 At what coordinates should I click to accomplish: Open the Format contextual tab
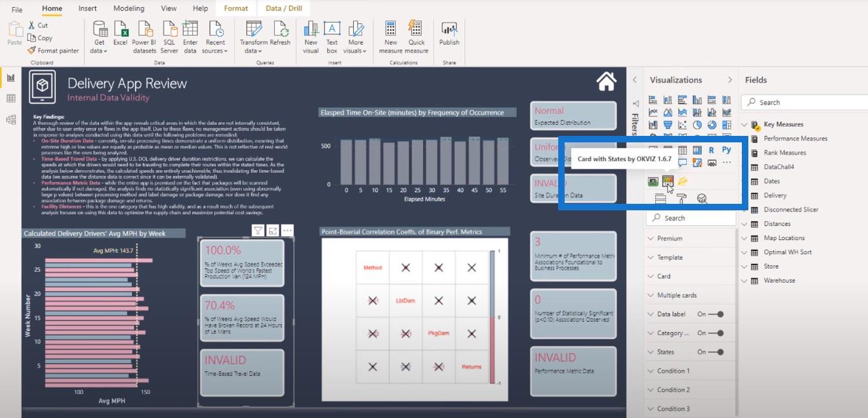click(x=235, y=8)
